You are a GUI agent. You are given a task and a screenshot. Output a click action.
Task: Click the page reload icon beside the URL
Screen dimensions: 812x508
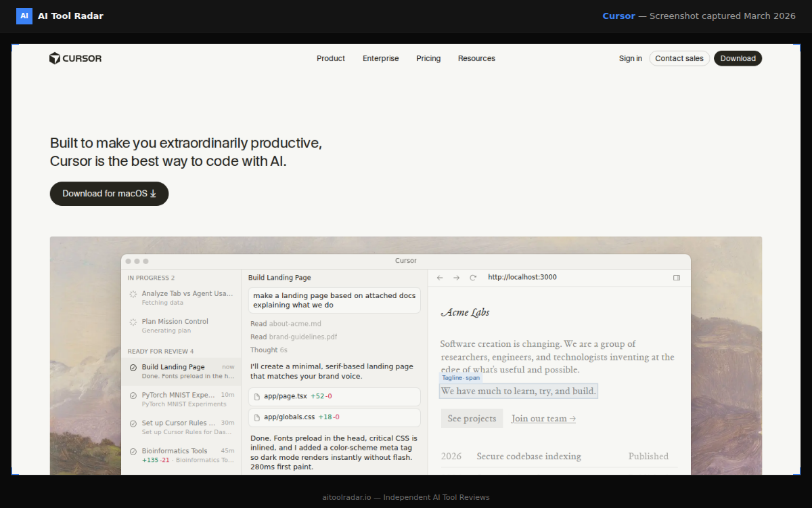pyautogui.click(x=473, y=277)
